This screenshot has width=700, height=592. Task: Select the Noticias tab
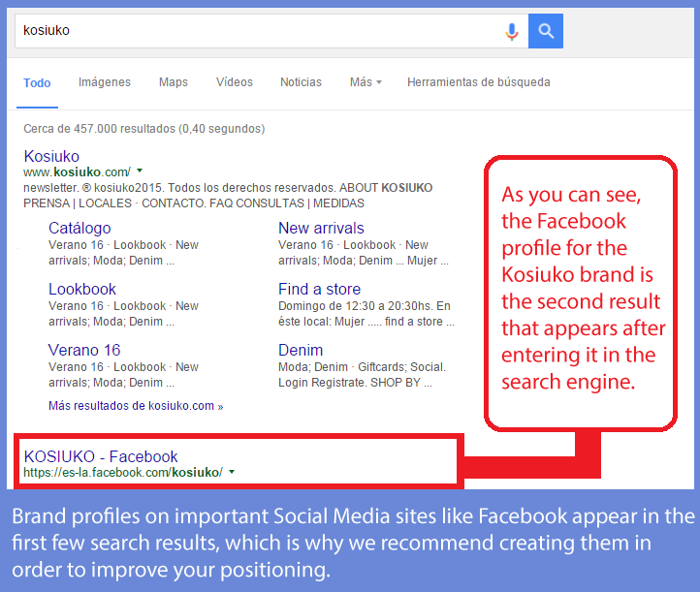(x=301, y=82)
